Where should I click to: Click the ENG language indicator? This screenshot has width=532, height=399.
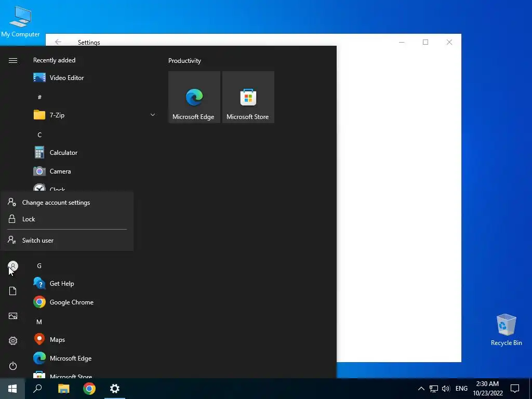461,389
